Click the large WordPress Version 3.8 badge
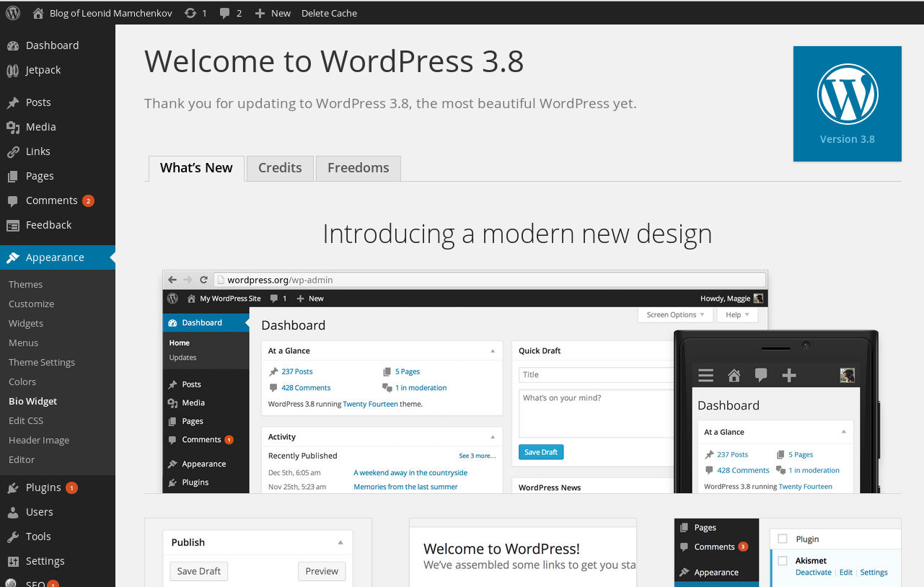Screen dimensions: 924x587 [848, 104]
